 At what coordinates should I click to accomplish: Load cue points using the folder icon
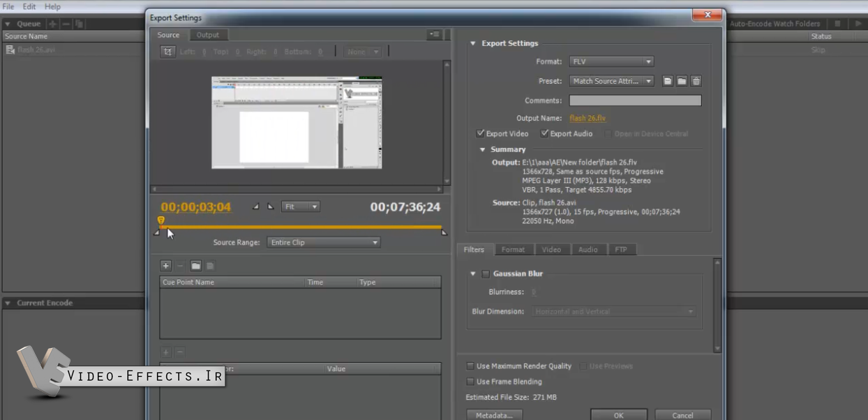(196, 266)
